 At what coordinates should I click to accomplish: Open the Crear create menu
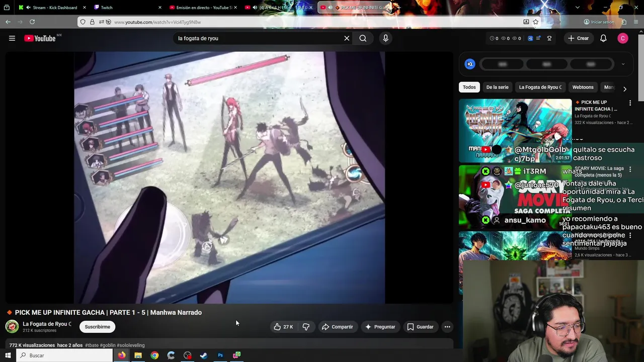578,38
